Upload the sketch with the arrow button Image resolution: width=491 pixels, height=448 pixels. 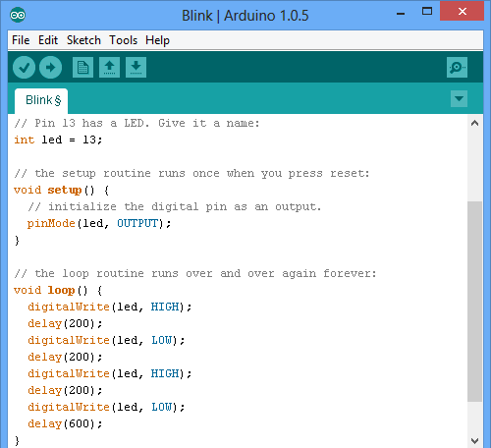[x=50, y=68]
